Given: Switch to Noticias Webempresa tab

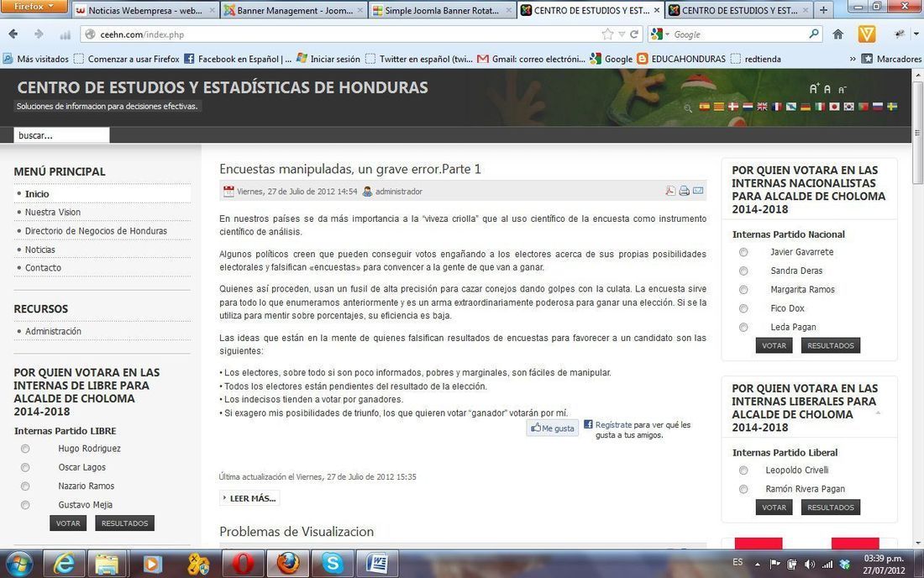Looking at the screenshot, I should point(145,10).
